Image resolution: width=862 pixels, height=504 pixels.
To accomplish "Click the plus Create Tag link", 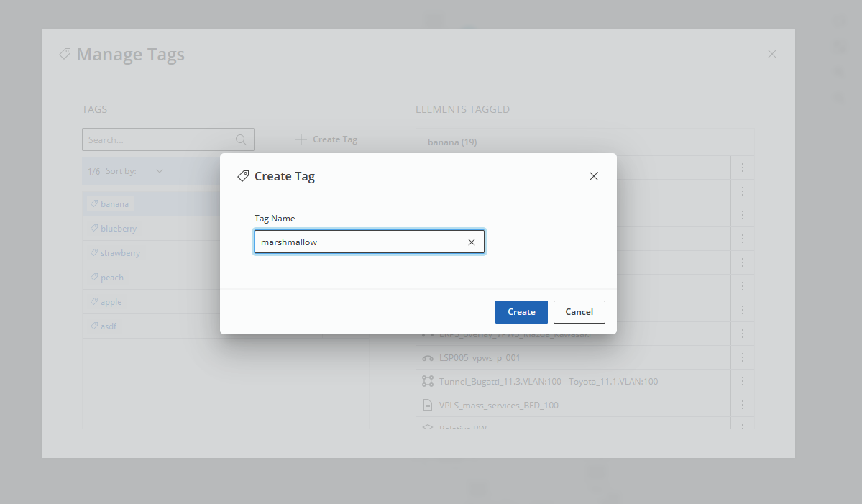I will tap(326, 139).
